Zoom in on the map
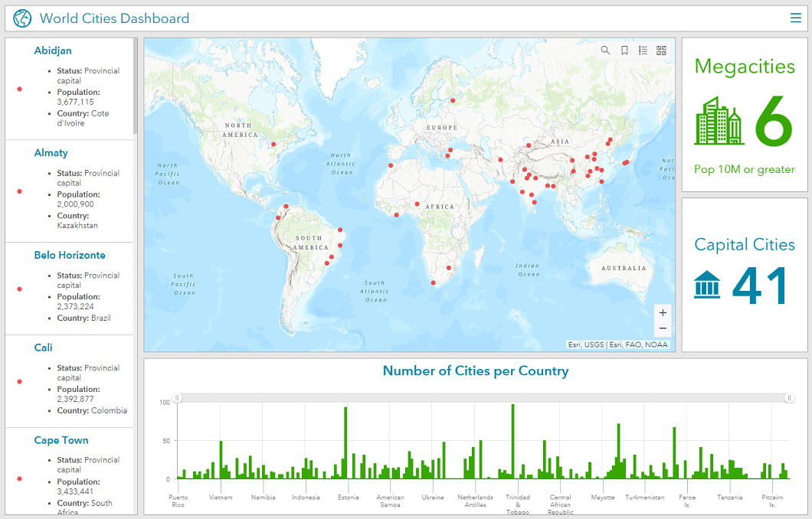The height and width of the screenshot is (519, 812). pos(663,312)
